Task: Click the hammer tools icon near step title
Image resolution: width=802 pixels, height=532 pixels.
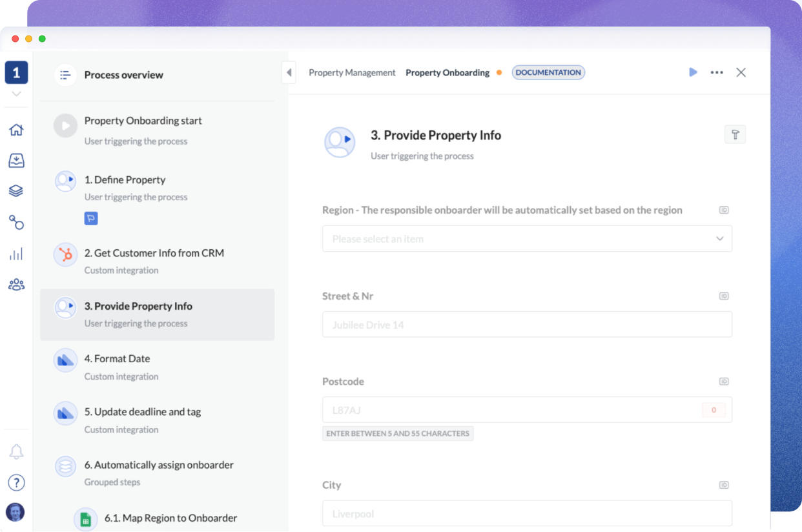Action: pos(735,134)
